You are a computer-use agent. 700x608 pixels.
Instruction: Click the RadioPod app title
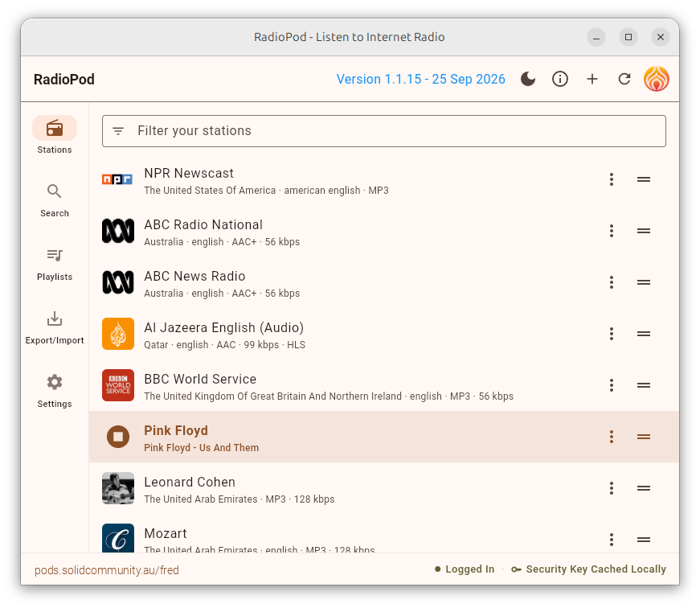[63, 80]
